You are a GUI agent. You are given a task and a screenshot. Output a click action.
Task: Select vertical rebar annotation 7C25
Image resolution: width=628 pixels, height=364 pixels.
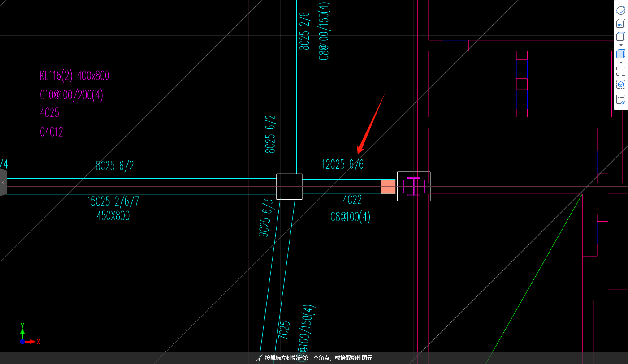284,330
